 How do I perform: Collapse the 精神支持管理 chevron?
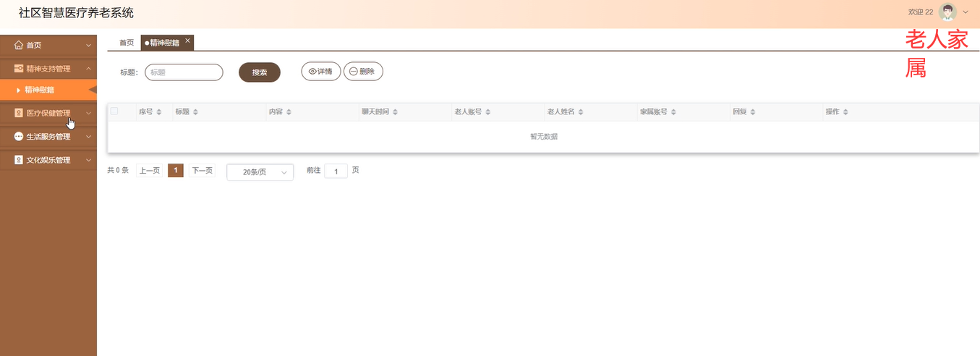point(88,69)
